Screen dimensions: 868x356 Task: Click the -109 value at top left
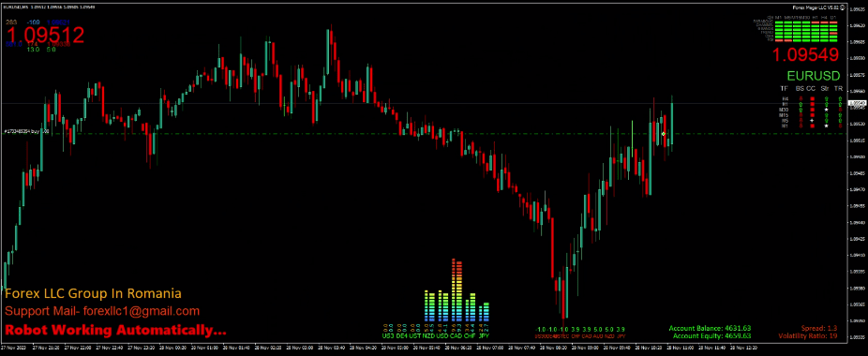tap(33, 22)
